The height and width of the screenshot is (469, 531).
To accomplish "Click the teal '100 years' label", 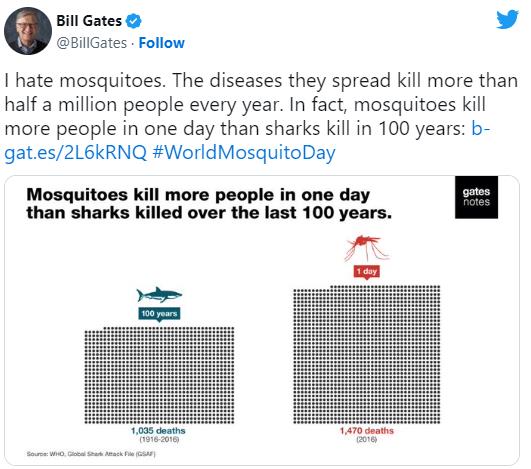I will coord(159,314).
